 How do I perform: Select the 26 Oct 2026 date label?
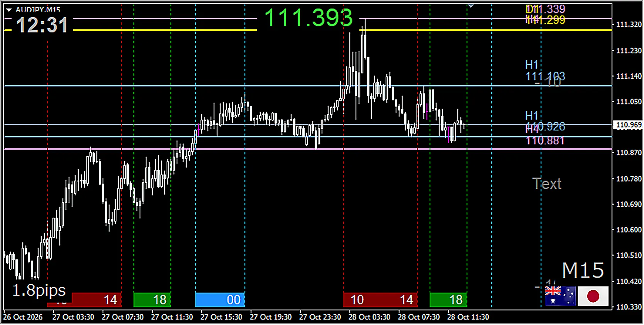[x=23, y=317]
